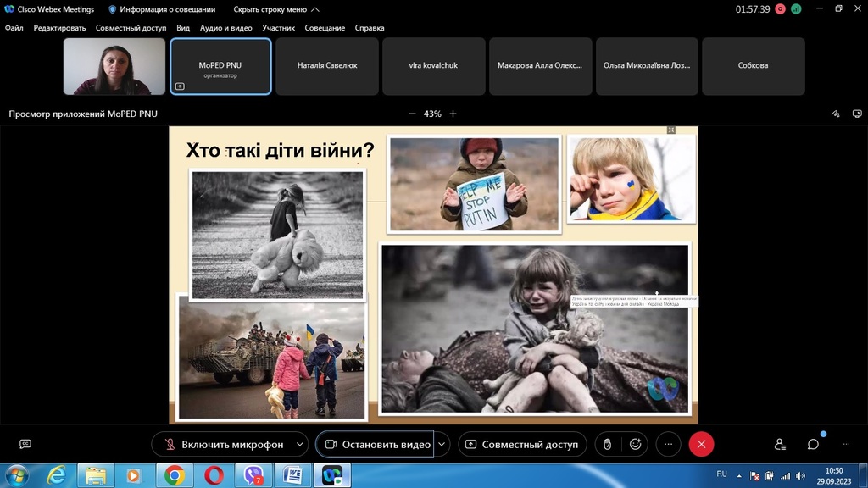Toggle camera with Остановить видео

pos(376,444)
